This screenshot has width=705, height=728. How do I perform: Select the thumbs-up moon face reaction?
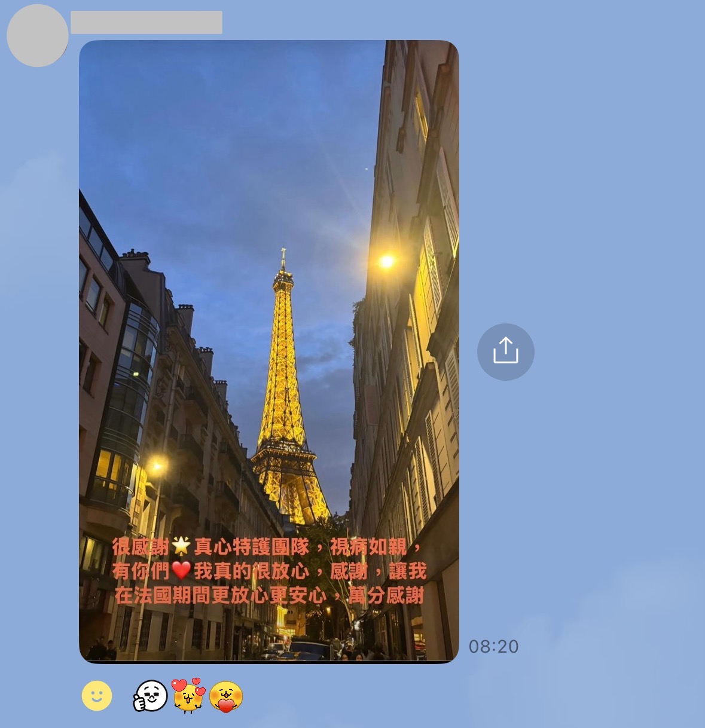[151, 696]
